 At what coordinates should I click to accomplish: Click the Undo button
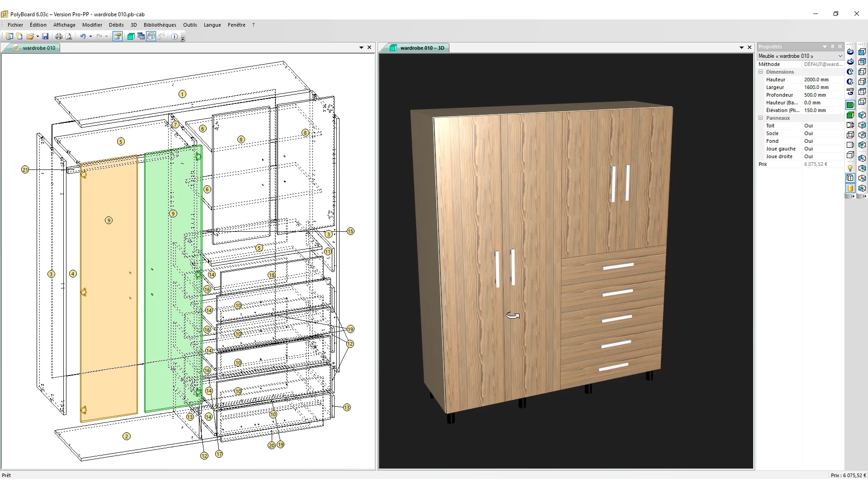pyautogui.click(x=84, y=36)
